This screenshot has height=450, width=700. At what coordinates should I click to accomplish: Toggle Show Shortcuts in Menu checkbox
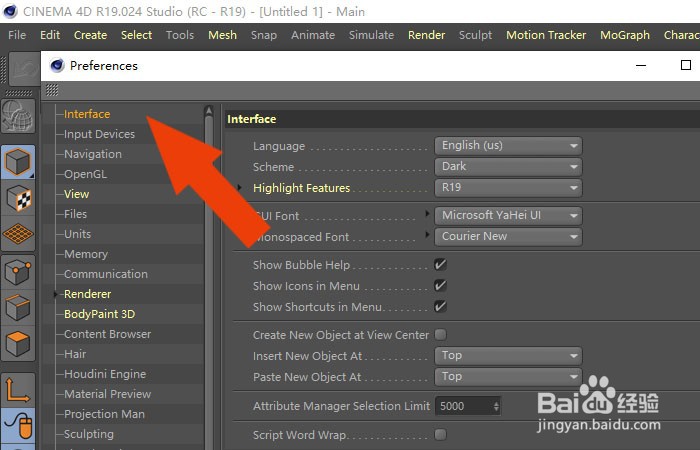(440, 307)
